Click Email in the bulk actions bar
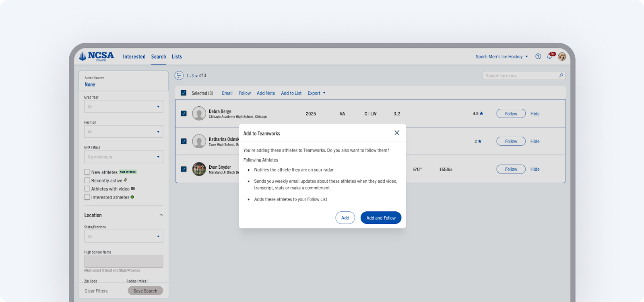This screenshot has width=644, height=302. click(x=227, y=93)
